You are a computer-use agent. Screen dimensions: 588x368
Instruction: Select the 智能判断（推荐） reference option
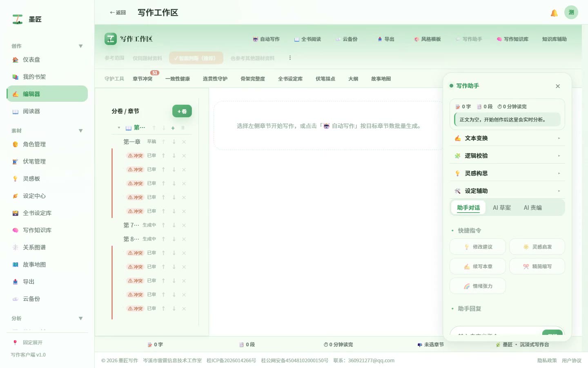pos(196,58)
